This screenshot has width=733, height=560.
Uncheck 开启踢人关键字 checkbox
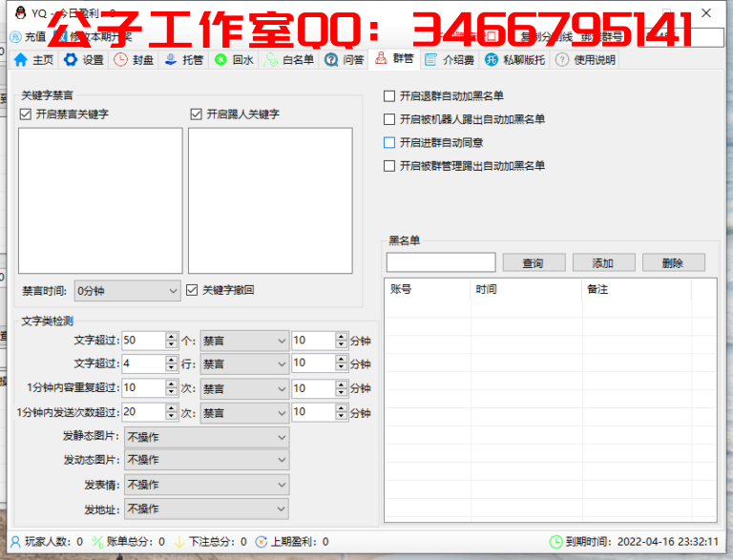pyautogui.click(x=197, y=114)
